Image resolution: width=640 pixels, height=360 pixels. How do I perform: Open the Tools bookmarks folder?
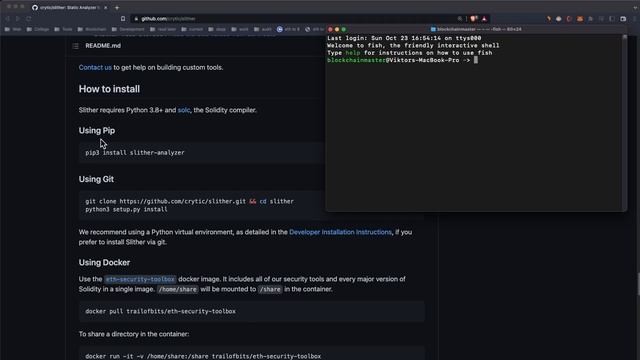[x=63, y=29]
